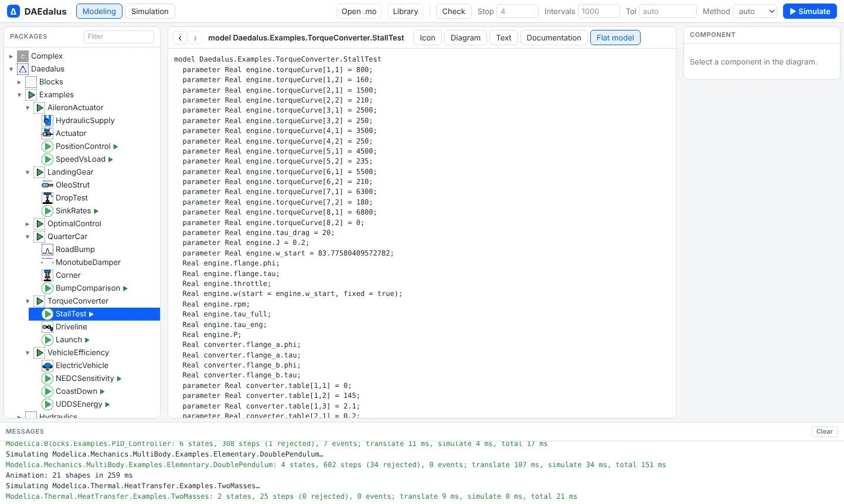Image resolution: width=844 pixels, height=504 pixels.
Task: Switch to Modeling mode
Action: coord(99,11)
